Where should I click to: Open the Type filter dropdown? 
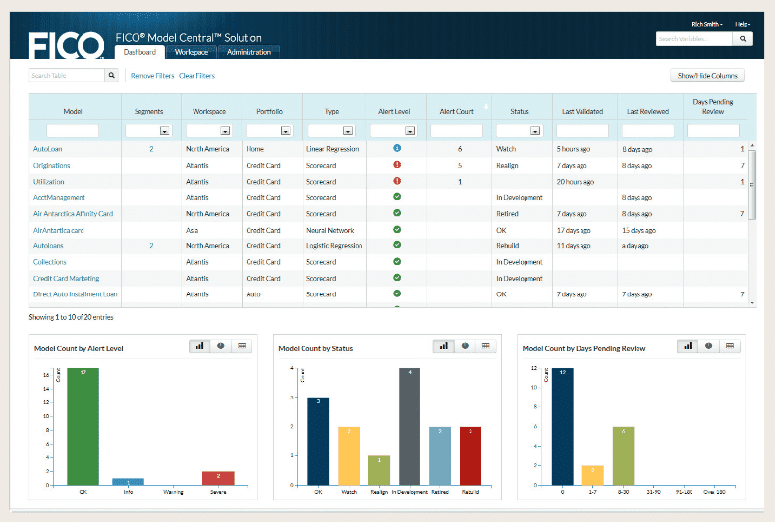pos(348,131)
